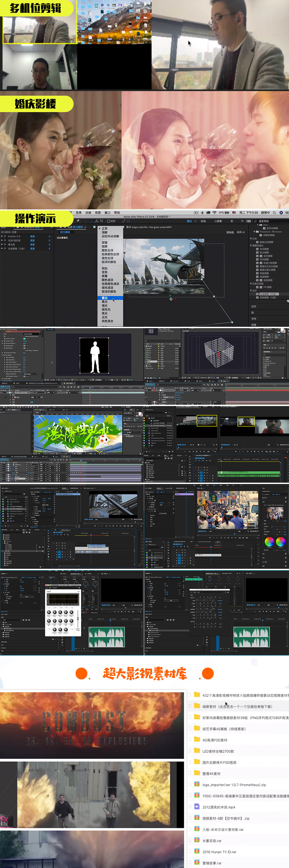Click the folder icon of 整理4K素材
Screen dimensions: 289x868
click(x=197, y=773)
